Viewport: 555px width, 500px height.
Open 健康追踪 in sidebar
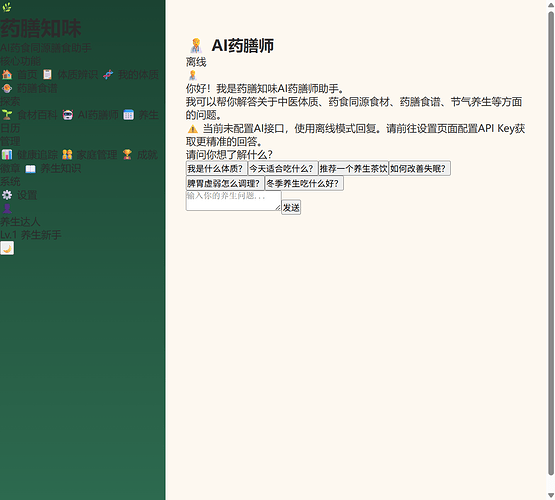(37, 155)
